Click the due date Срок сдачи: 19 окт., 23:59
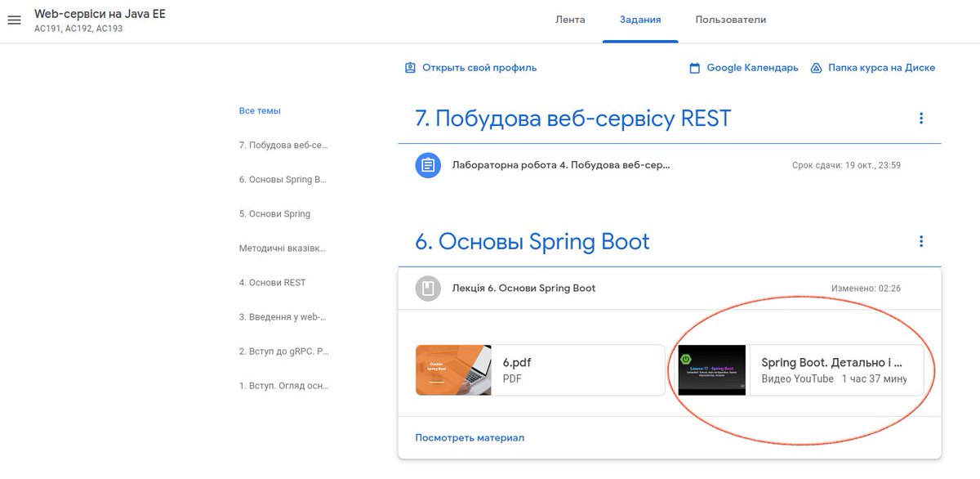 pos(846,165)
